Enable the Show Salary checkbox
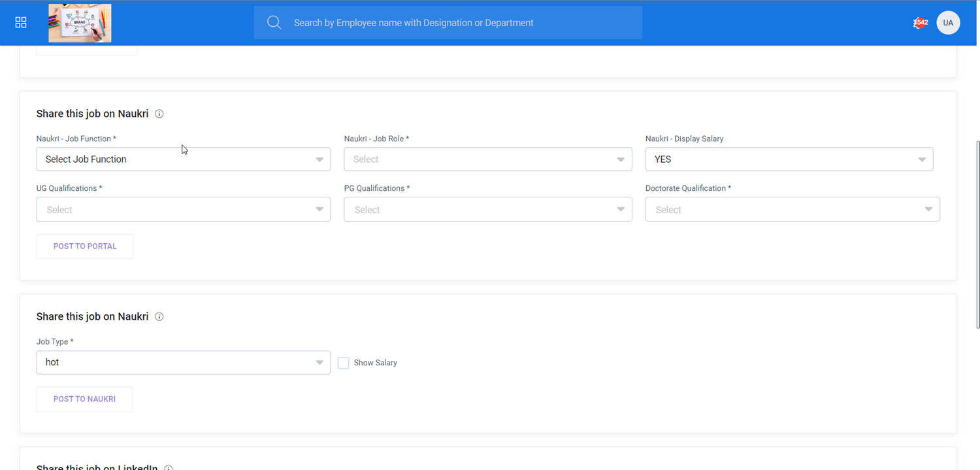Viewport: 980px width, 470px height. click(344, 363)
